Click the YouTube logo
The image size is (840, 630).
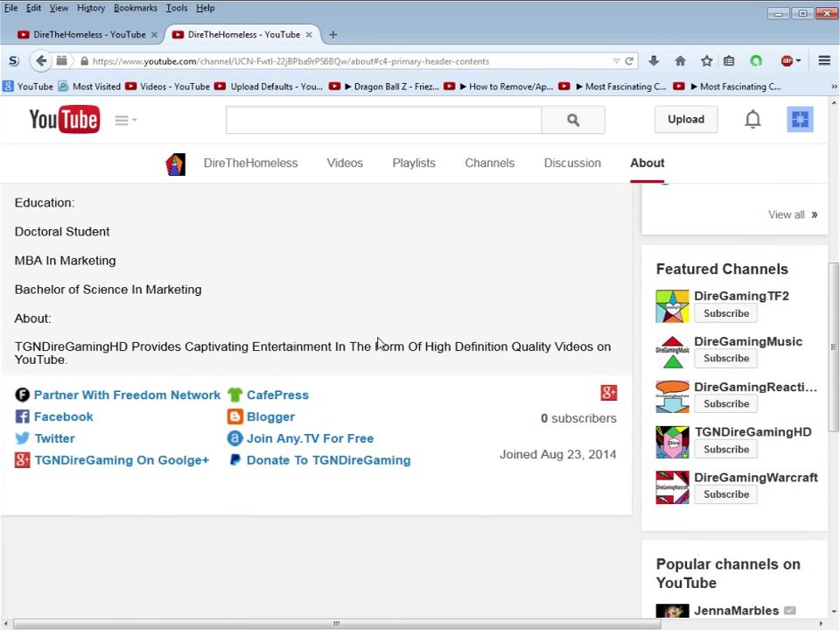tap(64, 120)
